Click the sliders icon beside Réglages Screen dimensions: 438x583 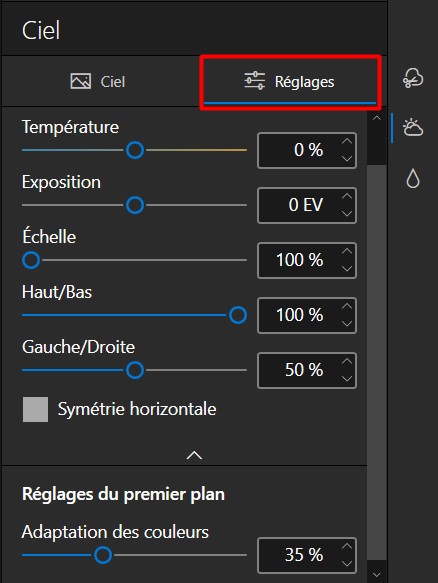[255, 81]
